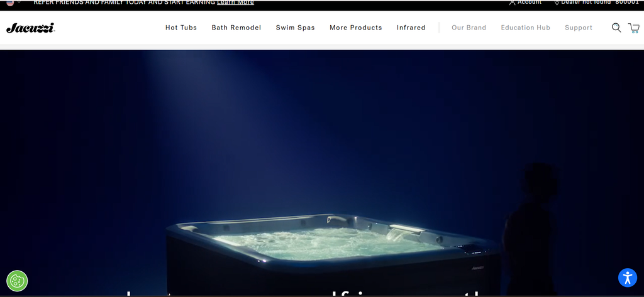This screenshot has width=644, height=297.
Task: Open the cookie preferences icon
Action: (17, 281)
